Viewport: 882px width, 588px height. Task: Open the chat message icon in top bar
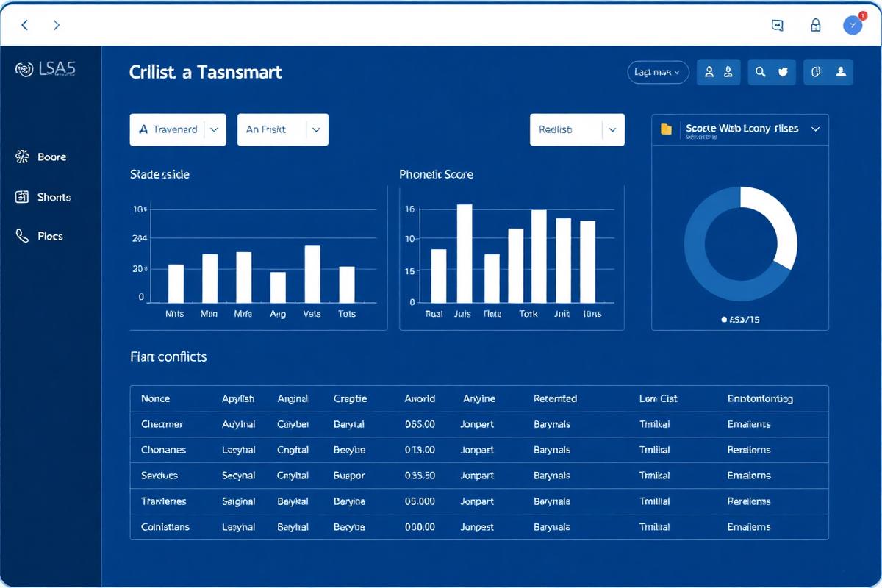(777, 25)
